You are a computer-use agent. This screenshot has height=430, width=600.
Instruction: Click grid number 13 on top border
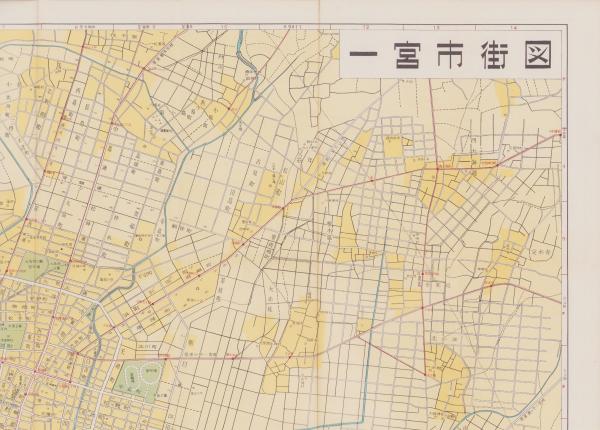[x=438, y=28]
